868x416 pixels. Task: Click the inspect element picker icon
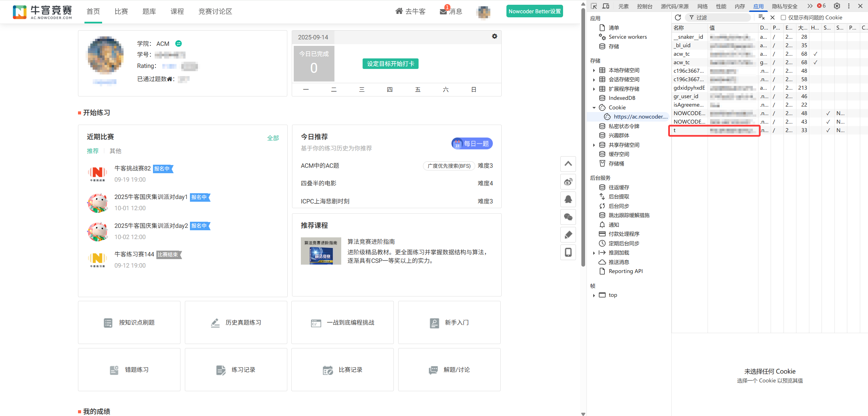(x=594, y=6)
